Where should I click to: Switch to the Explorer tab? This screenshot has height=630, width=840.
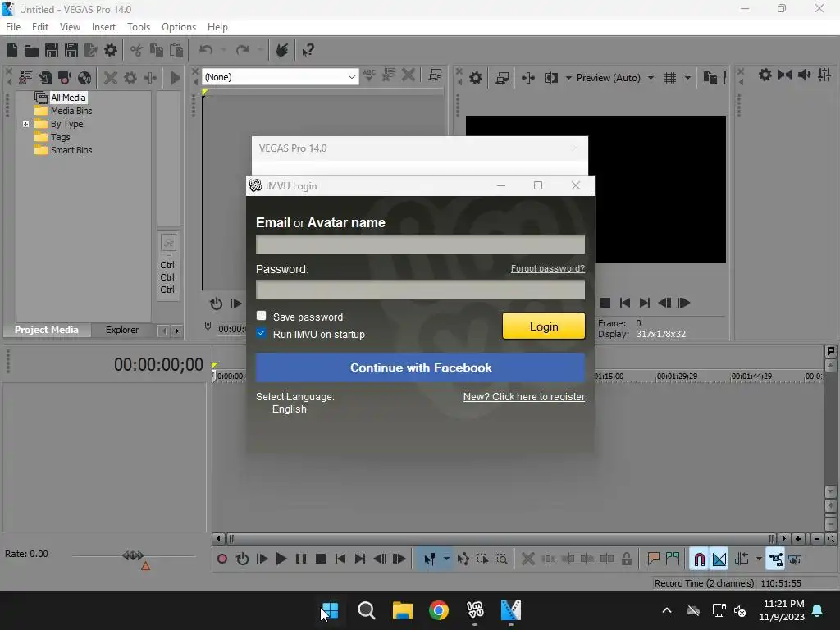(122, 330)
